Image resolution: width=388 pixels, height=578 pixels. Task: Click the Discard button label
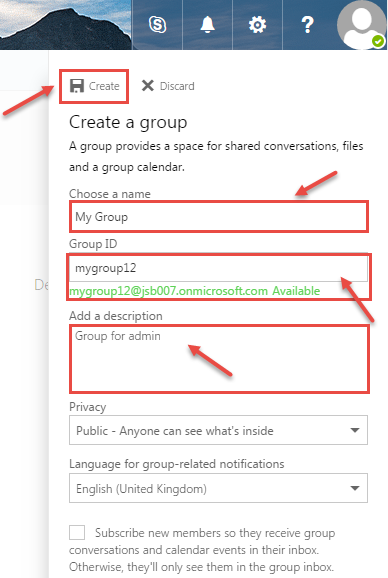point(177,86)
